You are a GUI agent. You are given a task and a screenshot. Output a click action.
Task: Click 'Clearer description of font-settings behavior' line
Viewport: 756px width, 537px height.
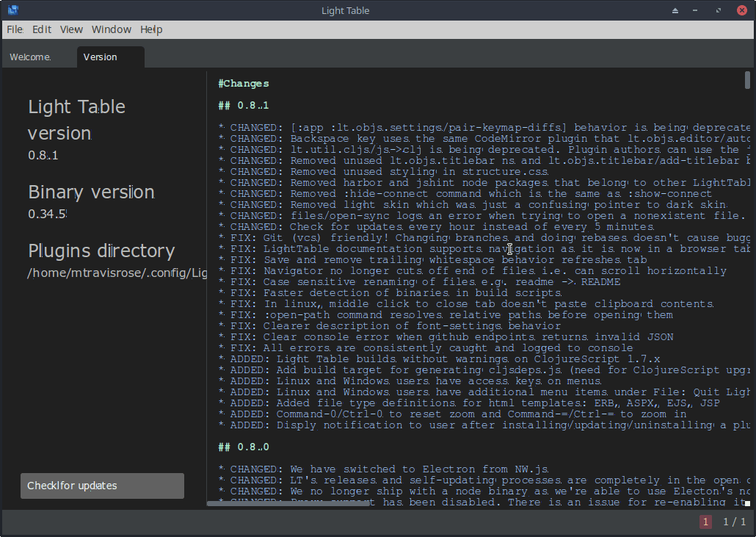click(389, 326)
